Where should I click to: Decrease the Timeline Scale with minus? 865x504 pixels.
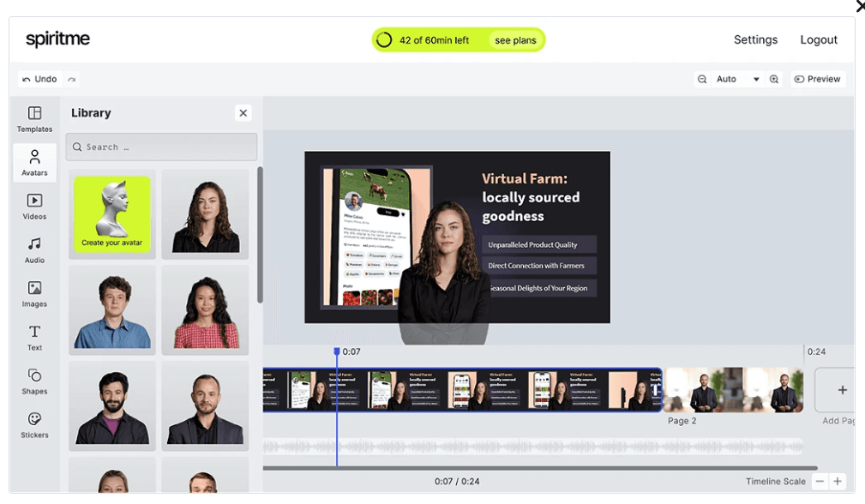(820, 482)
